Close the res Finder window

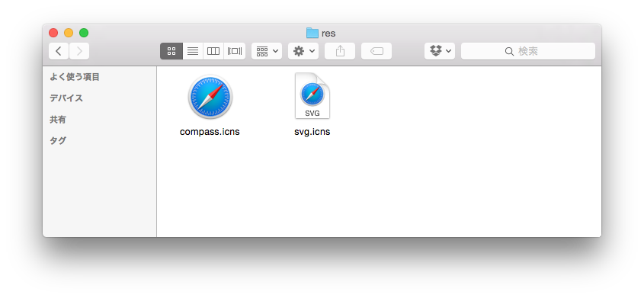(53, 33)
